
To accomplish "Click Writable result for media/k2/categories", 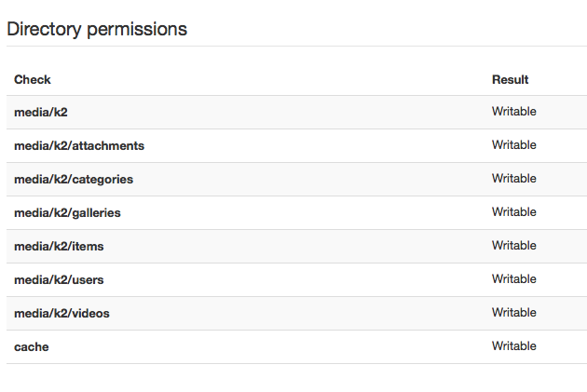I will 514,179.
